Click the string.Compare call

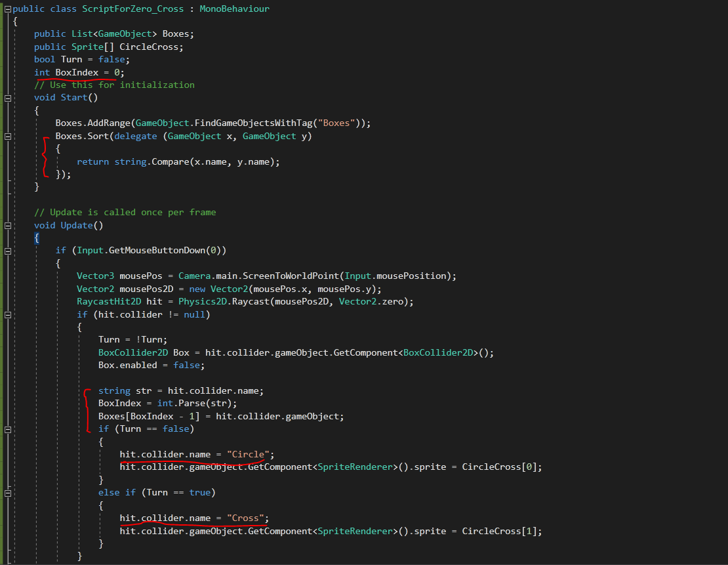point(152,161)
